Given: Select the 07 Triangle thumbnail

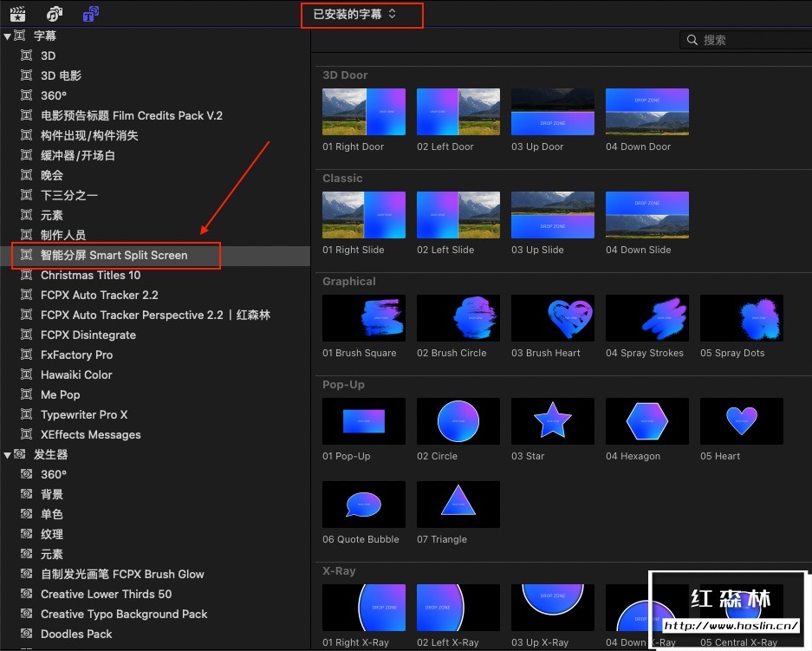Looking at the screenshot, I should coord(458,505).
